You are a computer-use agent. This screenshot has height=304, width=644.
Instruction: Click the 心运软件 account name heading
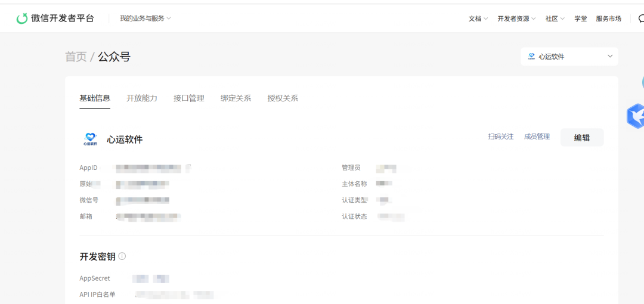125,139
